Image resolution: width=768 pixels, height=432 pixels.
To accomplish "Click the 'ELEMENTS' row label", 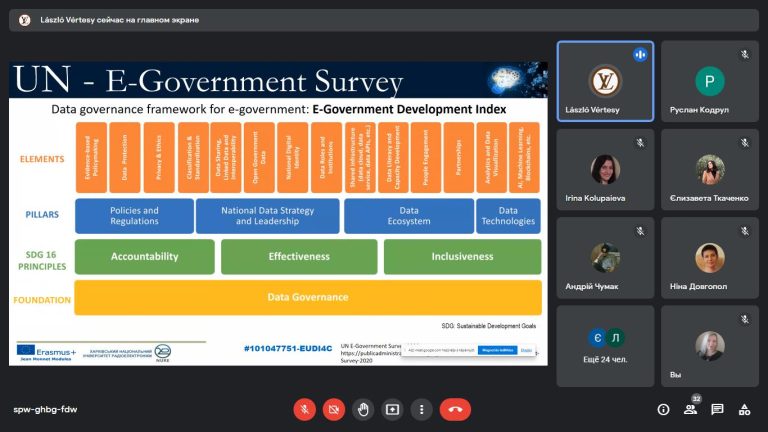I will (x=42, y=159).
